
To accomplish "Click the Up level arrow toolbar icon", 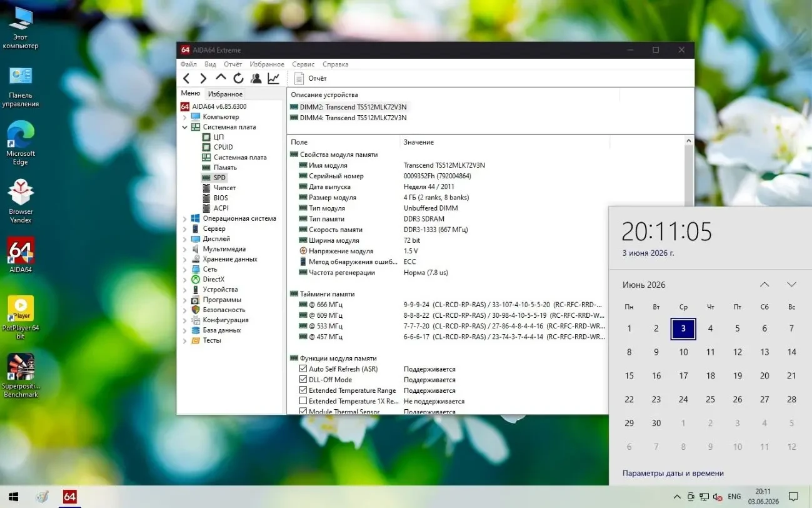I will tap(221, 78).
